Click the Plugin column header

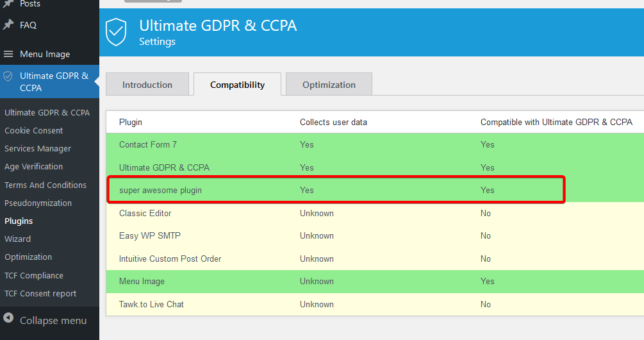click(131, 122)
